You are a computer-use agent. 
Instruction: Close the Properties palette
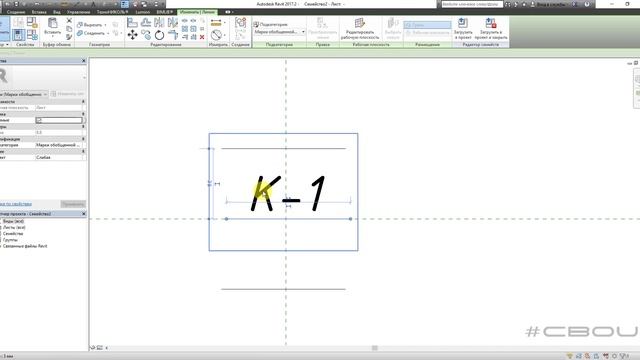84,61
